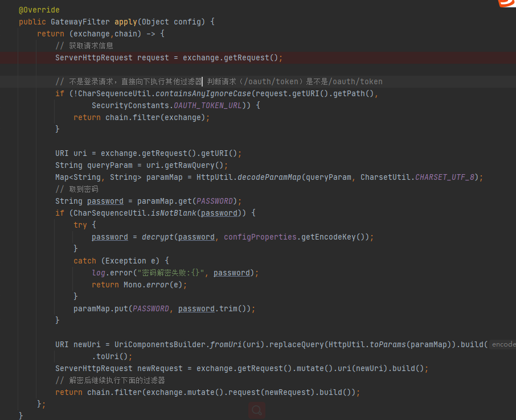Image resolution: width=516 pixels, height=420 pixels.
Task: Click the comment 解密后继续执行下面的过滤器
Action: [110, 381]
